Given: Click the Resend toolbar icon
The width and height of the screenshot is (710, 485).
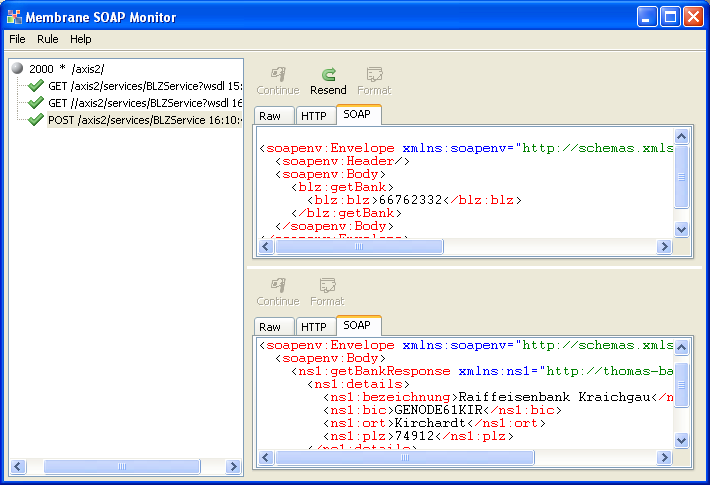Looking at the screenshot, I should pyautogui.click(x=329, y=74).
